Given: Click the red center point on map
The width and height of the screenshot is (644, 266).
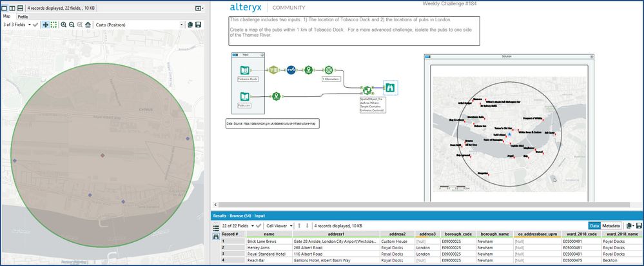Looking at the screenshot, I should coord(102,155).
